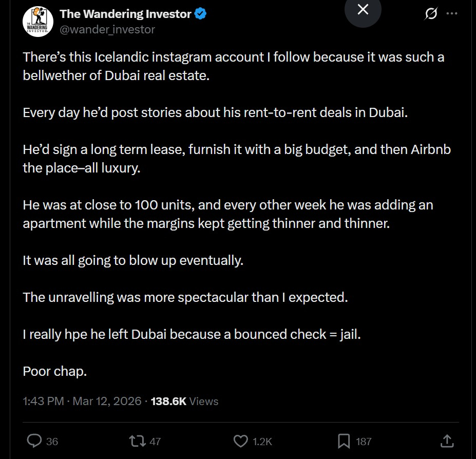This screenshot has width=476, height=459.
Task: Click the "Poor chap." closing line
Action: point(55,371)
